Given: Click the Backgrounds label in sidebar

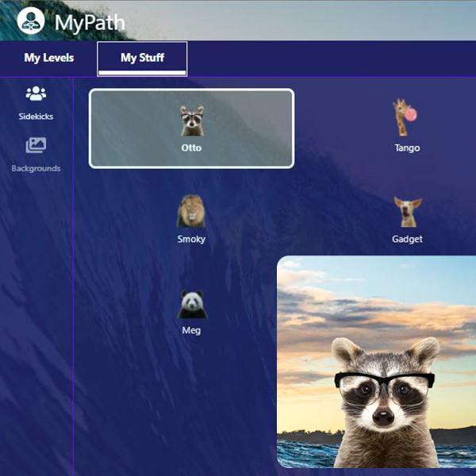Looking at the screenshot, I should (x=36, y=168).
